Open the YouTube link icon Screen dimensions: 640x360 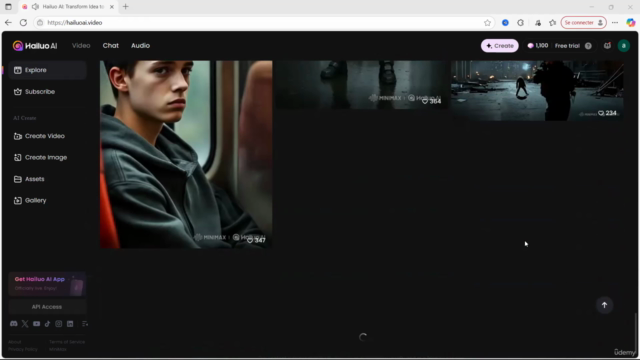click(x=36, y=324)
